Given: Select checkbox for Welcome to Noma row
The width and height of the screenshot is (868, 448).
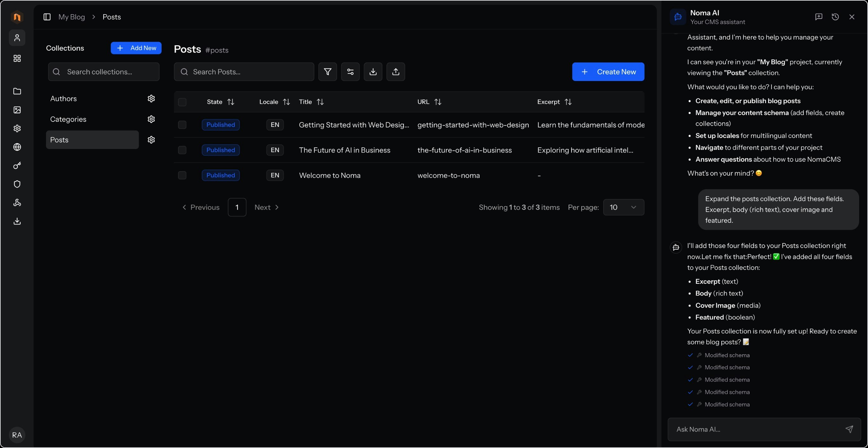Looking at the screenshot, I should pos(182,175).
